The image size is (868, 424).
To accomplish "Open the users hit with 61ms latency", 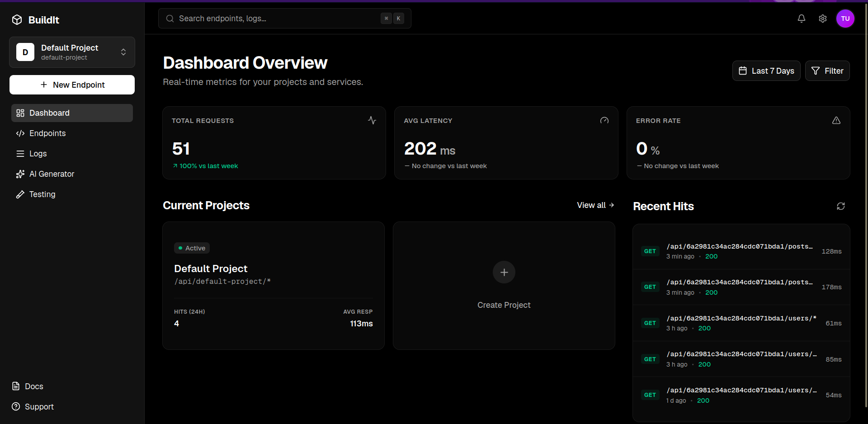I will point(741,323).
